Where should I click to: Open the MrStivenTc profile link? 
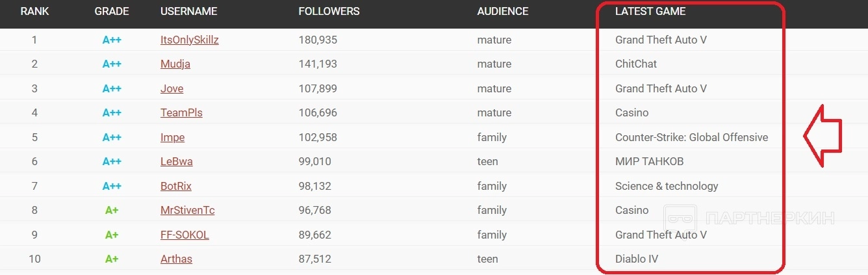coord(187,210)
